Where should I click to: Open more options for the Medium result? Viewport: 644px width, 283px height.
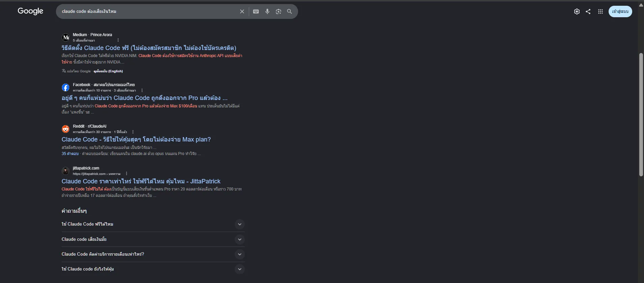(118, 40)
